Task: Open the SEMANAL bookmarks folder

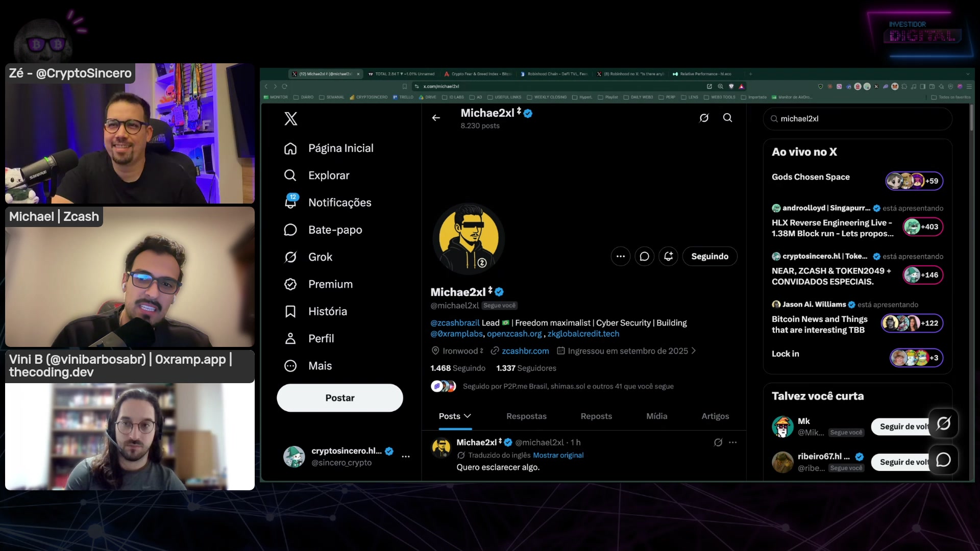Action: click(332, 97)
